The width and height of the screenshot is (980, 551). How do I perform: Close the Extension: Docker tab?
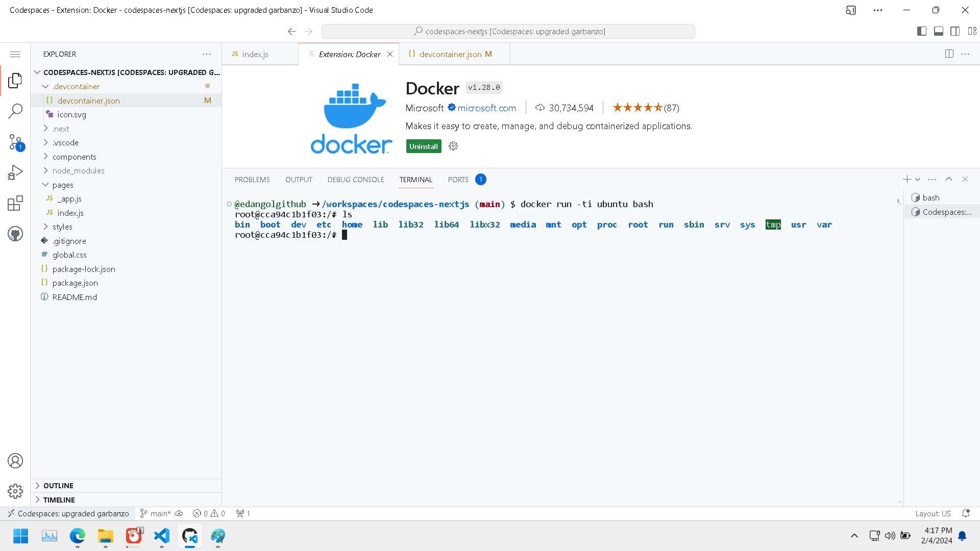(x=390, y=54)
